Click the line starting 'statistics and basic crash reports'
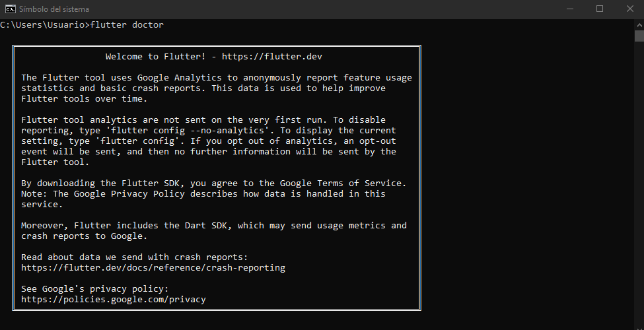This screenshot has width=644, height=330. 203,88
